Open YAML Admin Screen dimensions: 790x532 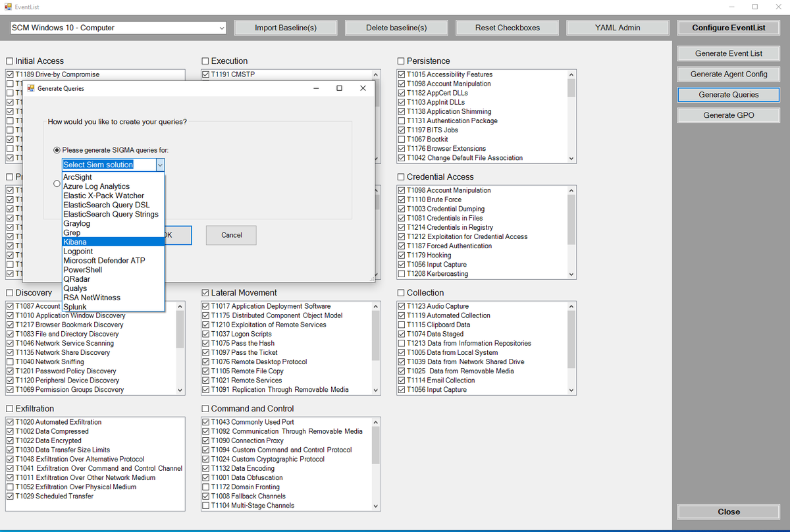(x=618, y=28)
